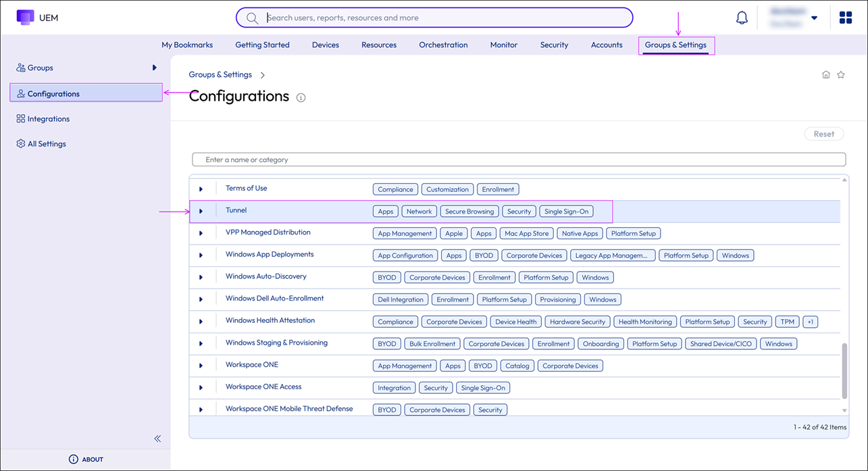Click the 1 - 42 of 42 Items text
This screenshot has height=471, width=868.
[x=819, y=427]
